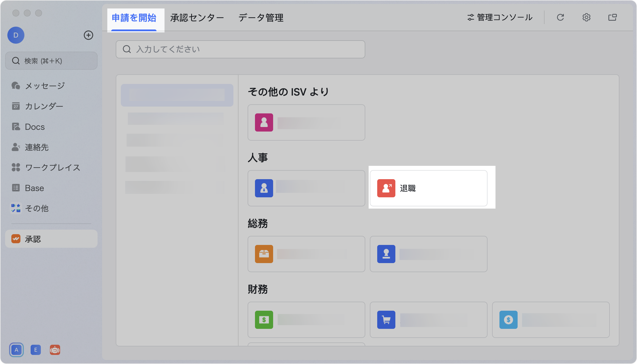The image size is (637, 364).
Task: Select the highlighted first category in left list
Action: click(177, 95)
